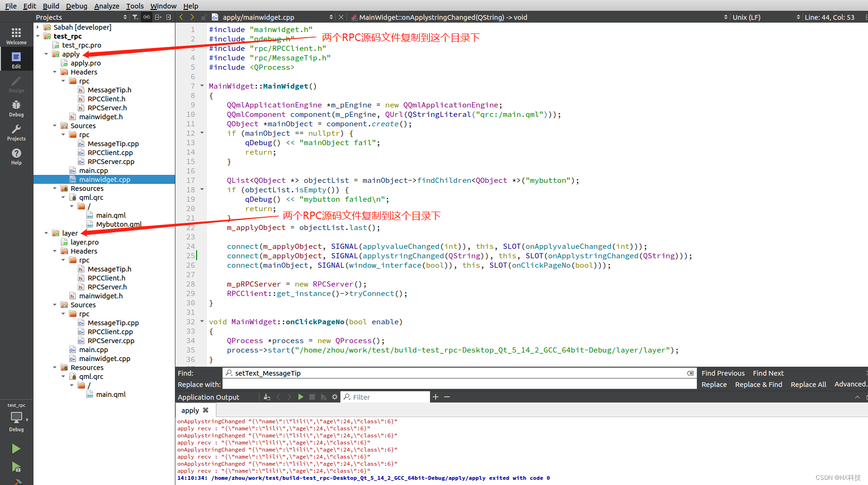Collapse layer's qml.qrc node
868x485 pixels.
click(x=63, y=376)
